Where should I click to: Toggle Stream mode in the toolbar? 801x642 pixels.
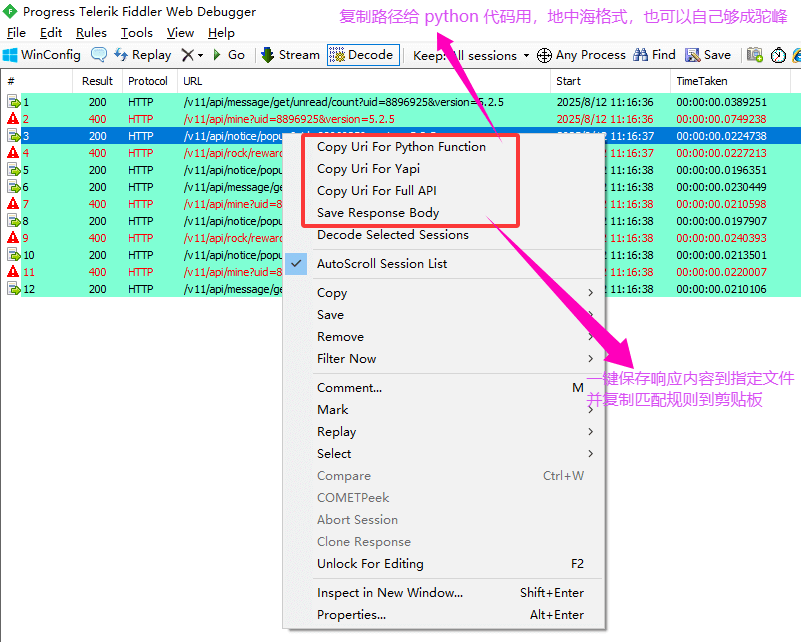point(290,55)
